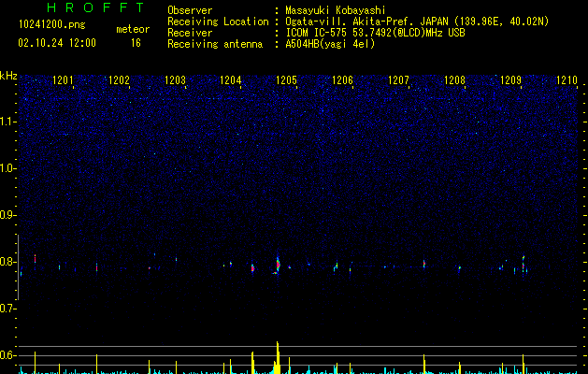
Task: Click the A504HB(yagi 4el) antenna text
Action: tap(330, 44)
